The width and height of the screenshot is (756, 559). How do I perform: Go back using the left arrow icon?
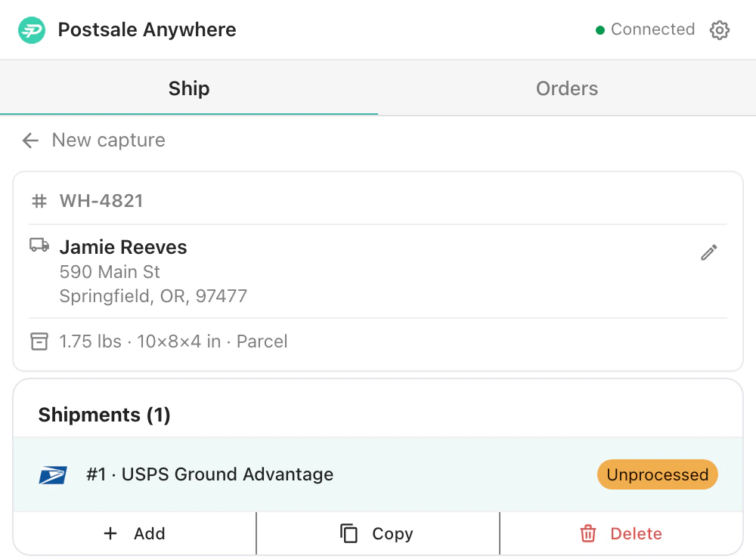(30, 141)
